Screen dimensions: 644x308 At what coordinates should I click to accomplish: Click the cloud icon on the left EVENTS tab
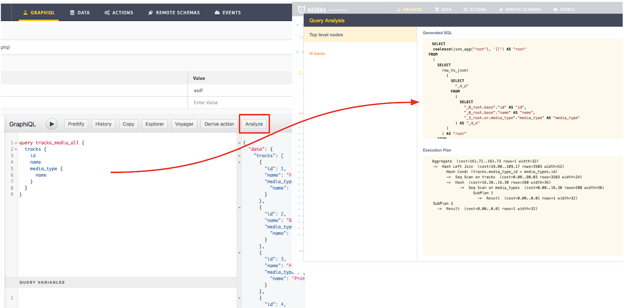(x=217, y=13)
